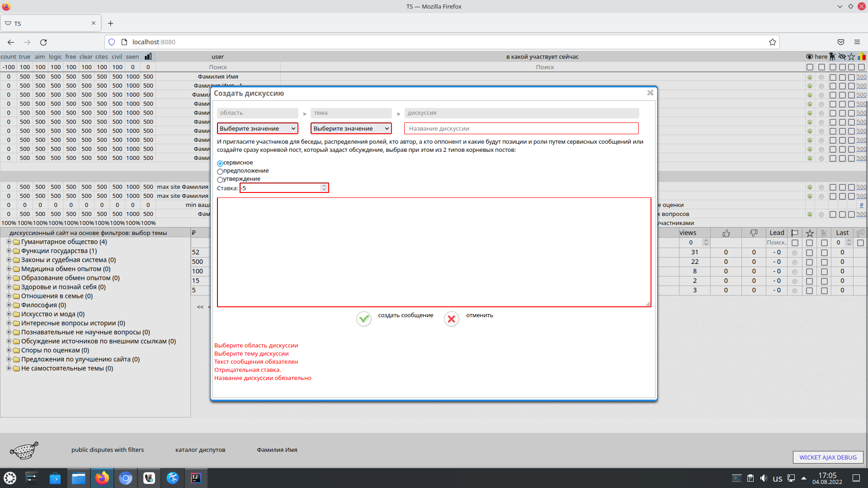Open the Firefox application menu
868x488 pixels.
tap(857, 42)
